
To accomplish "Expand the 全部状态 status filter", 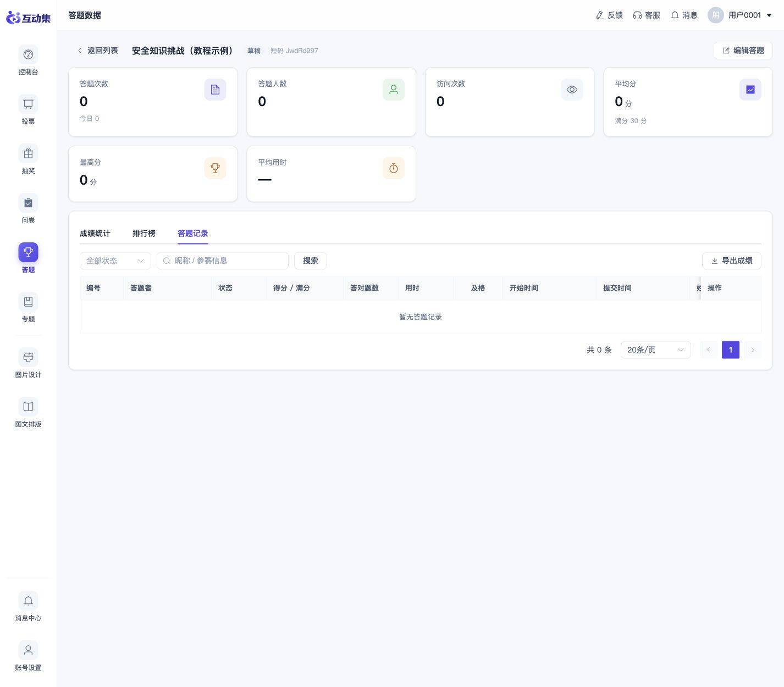I will [115, 261].
